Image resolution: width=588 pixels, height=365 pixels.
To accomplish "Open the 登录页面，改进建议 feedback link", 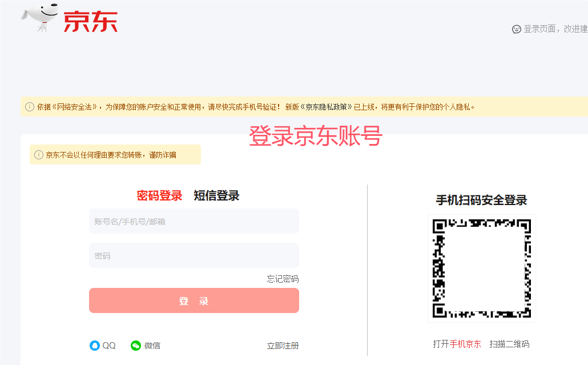I will click(x=555, y=29).
